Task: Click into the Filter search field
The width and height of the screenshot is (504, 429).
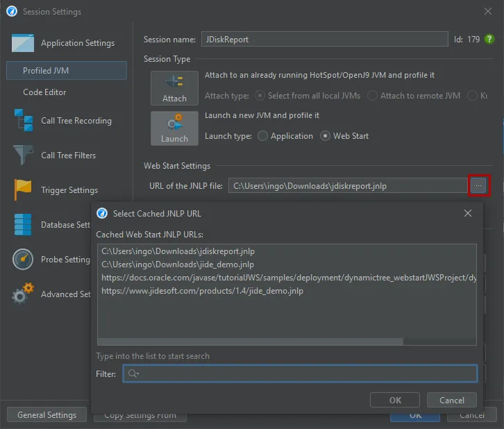Action: 300,373
